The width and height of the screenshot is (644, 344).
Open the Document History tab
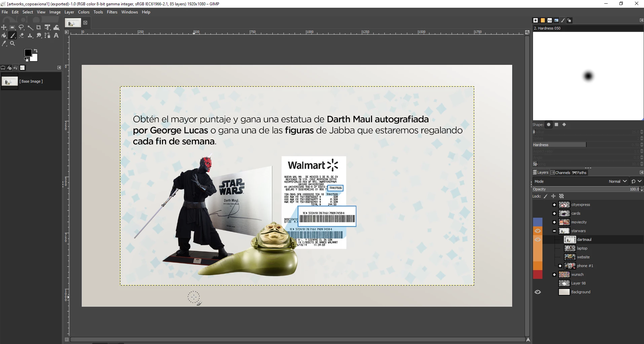click(x=556, y=20)
